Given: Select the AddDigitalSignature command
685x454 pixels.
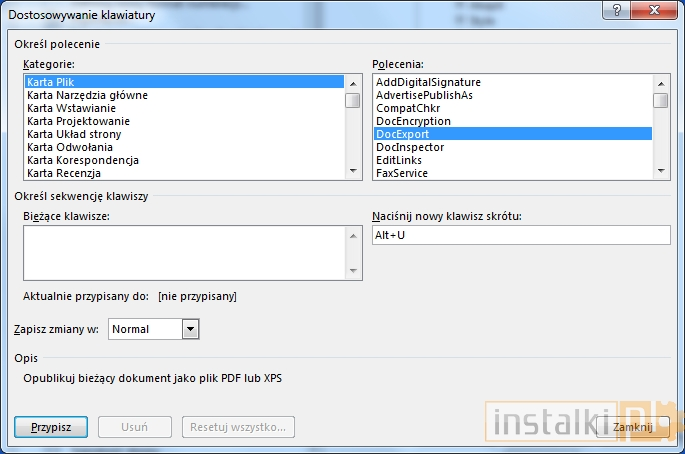Looking at the screenshot, I should [x=428, y=82].
